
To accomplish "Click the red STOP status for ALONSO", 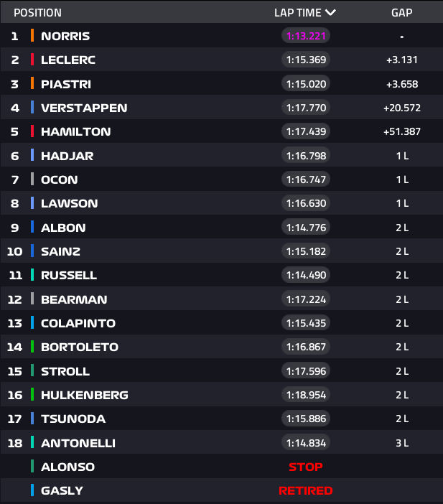I will tap(305, 467).
